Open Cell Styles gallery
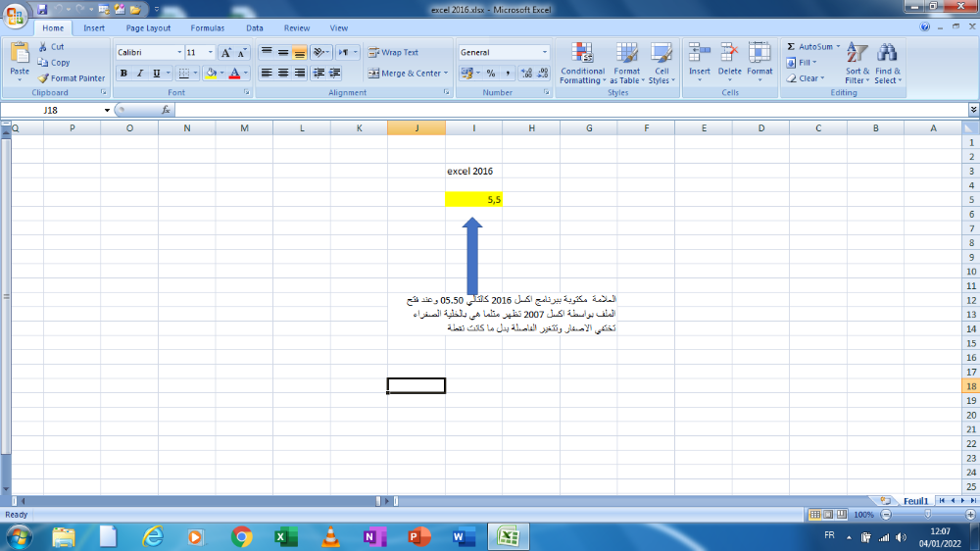This screenshot has width=980, height=551. tap(661, 63)
